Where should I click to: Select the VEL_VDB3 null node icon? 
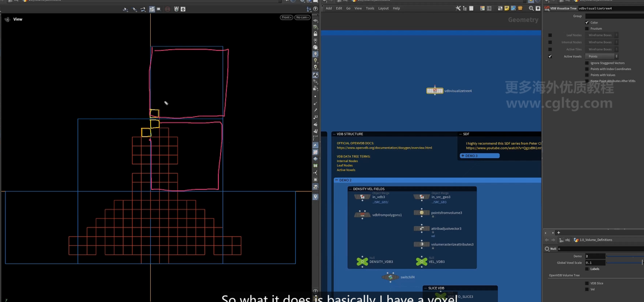tap(421, 262)
